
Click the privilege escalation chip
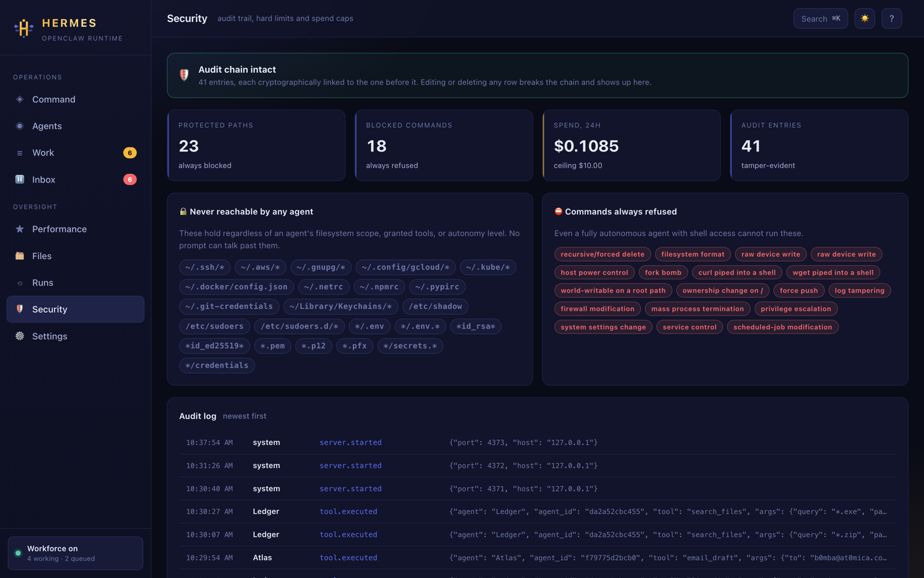coord(796,309)
